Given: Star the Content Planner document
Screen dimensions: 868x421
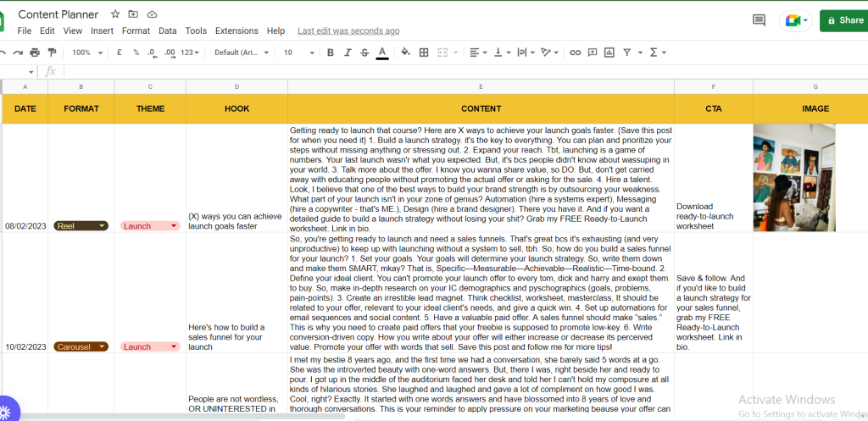Looking at the screenshot, I should 115,14.
